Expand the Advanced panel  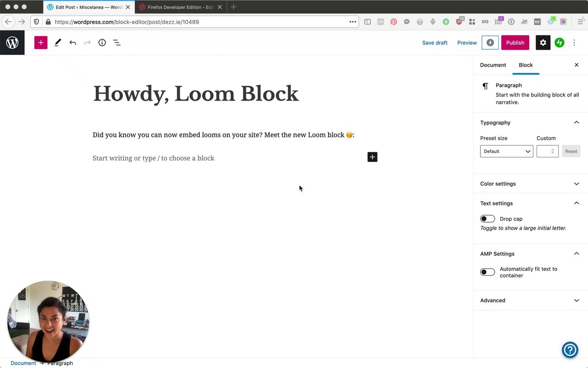[x=577, y=300]
